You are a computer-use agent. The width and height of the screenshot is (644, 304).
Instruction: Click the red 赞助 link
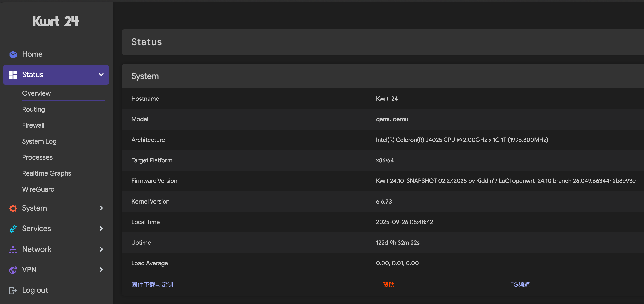tap(388, 284)
